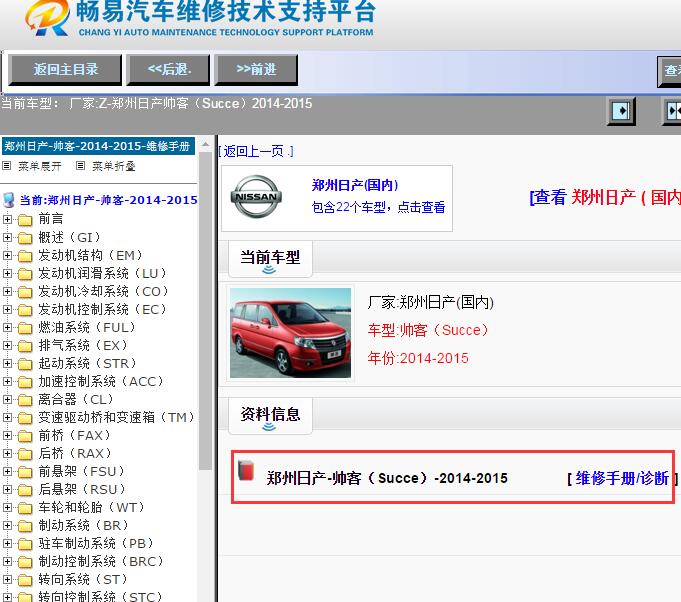681x602 pixels.
Task: Click the 菜单折叠 collapse-all icon
Action: [80, 165]
